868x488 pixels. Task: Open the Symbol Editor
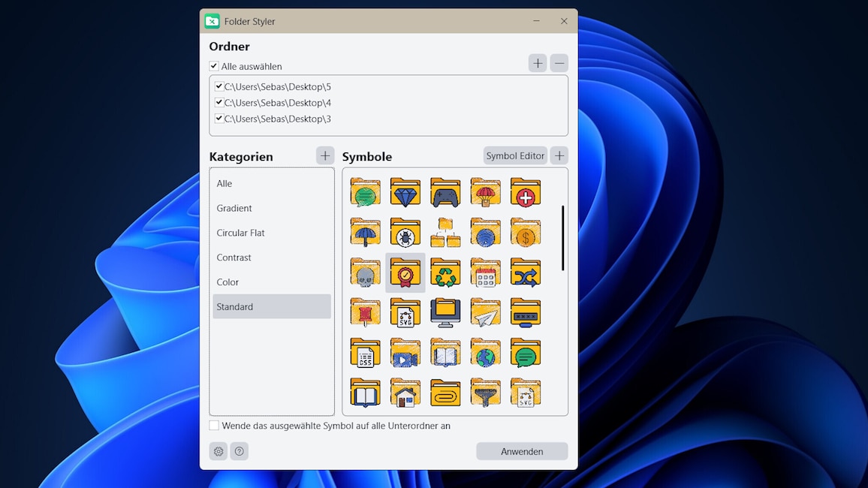[x=515, y=156]
